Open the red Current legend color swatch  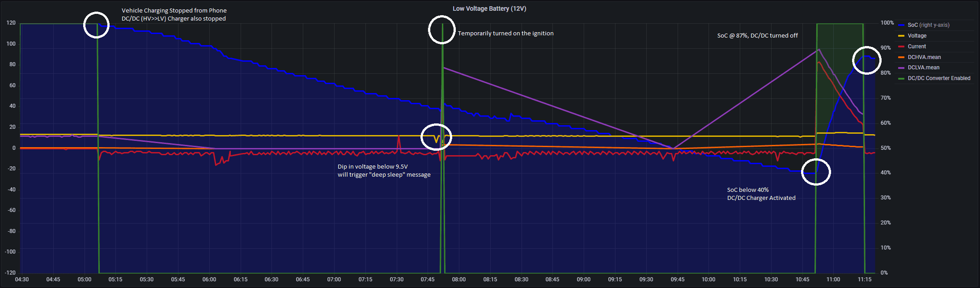(901, 47)
